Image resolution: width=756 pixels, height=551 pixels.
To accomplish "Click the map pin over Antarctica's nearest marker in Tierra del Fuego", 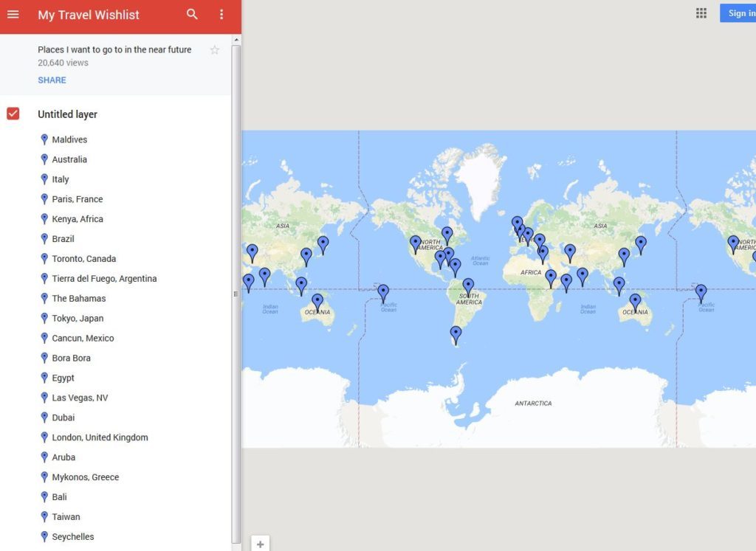I will 456,335.
